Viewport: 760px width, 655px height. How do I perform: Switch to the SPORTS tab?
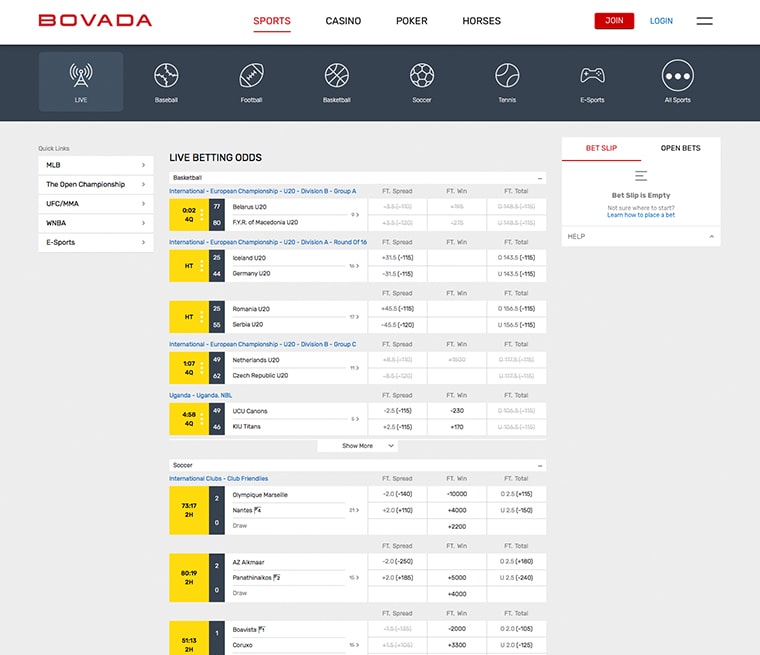tap(272, 21)
